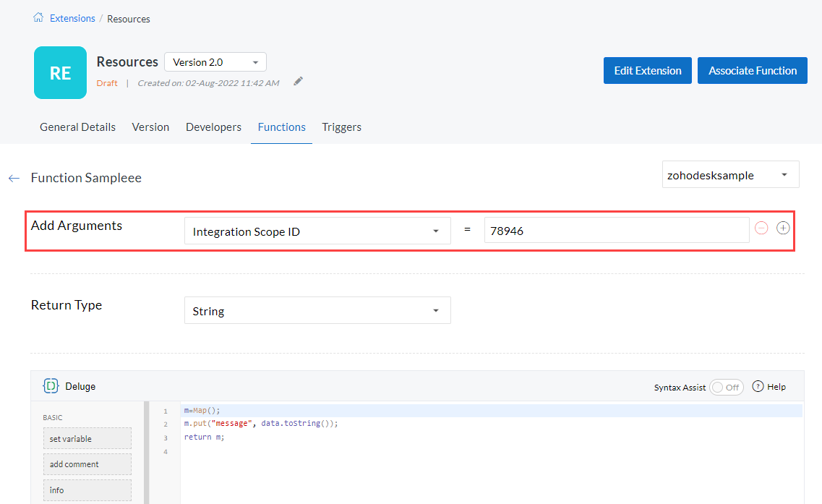
Task: Click the argument value field containing 78946
Action: tap(616, 231)
